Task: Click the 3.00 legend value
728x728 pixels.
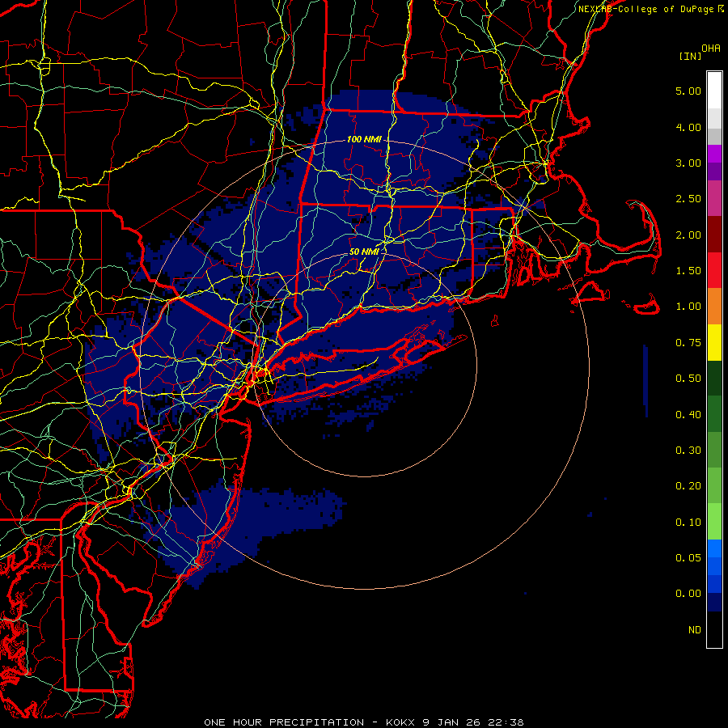Action: click(x=688, y=163)
